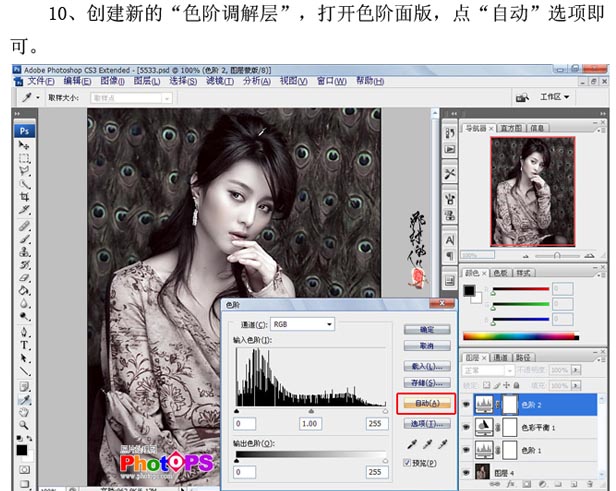Select the Blur tool
Viewport: 616px width, 491px height.
[24, 303]
